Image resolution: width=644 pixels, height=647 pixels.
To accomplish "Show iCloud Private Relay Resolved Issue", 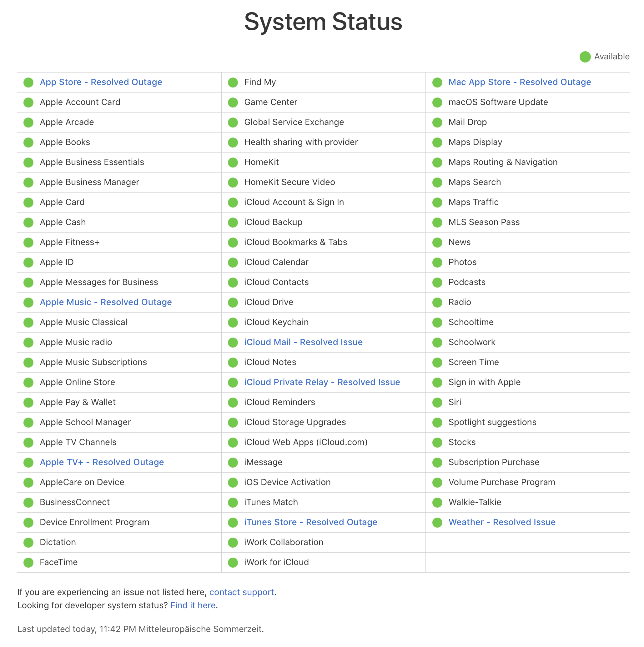I will coord(322,382).
